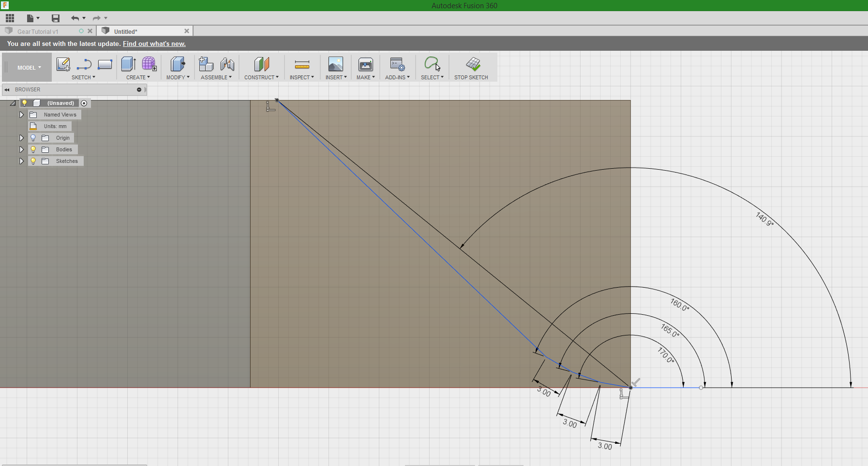Image resolution: width=868 pixels, height=466 pixels.
Task: Open the redo history dropdown arrow
Action: [x=105, y=18]
